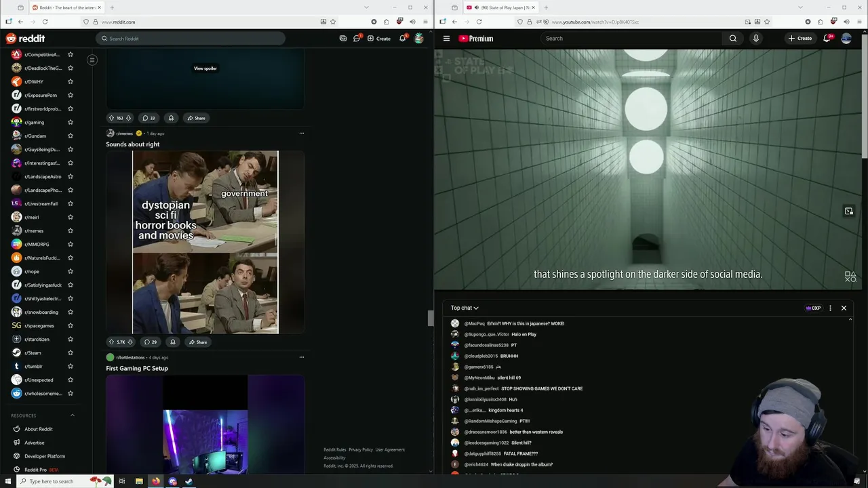
Task: Give award to 'Sounds about right' post
Action: (173, 342)
